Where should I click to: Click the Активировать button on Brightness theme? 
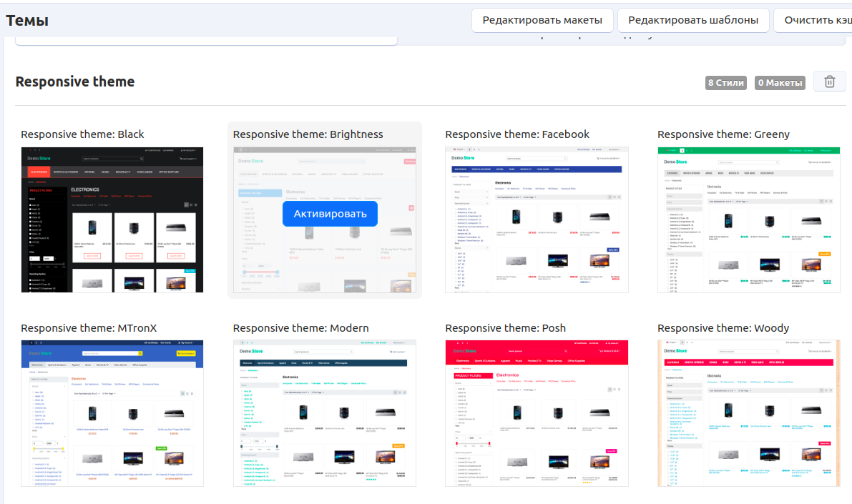pyautogui.click(x=330, y=214)
